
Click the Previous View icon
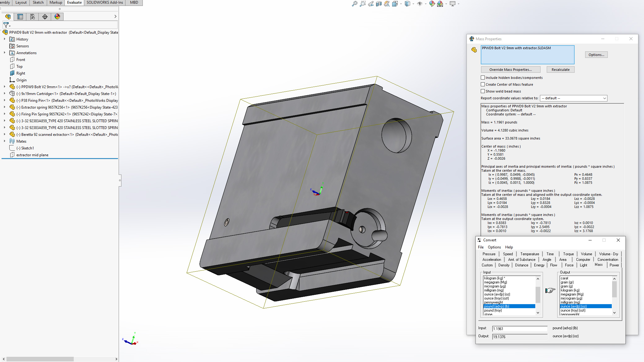[371, 4]
